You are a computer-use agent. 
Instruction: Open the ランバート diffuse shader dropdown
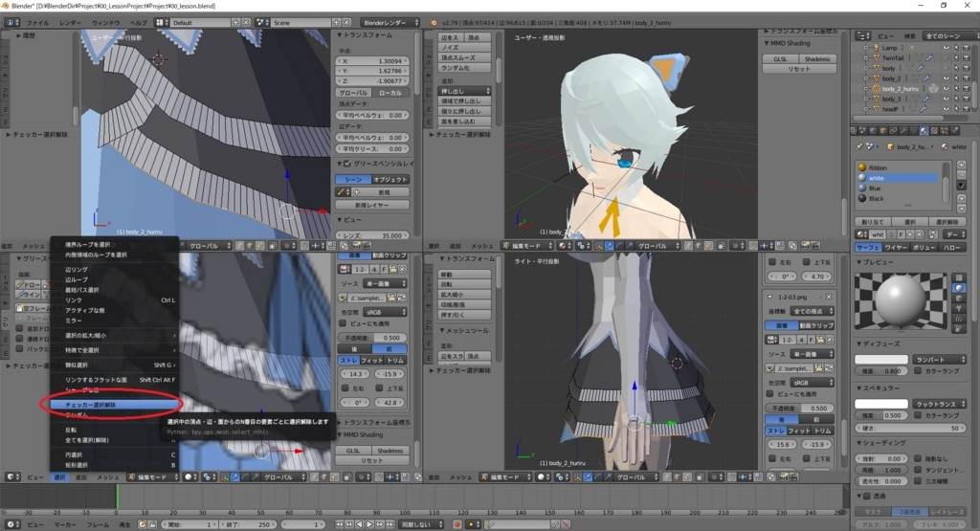coord(940,360)
